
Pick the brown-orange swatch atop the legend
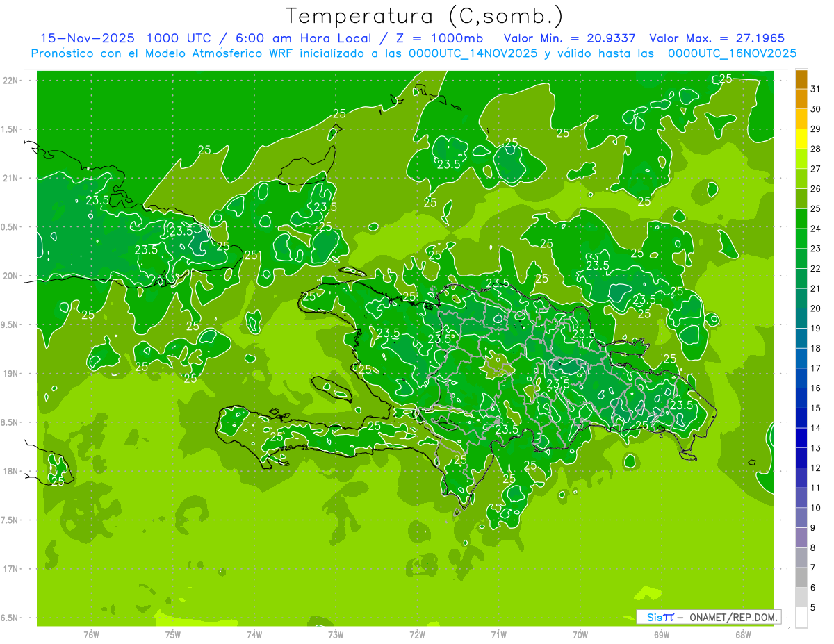[x=801, y=79]
